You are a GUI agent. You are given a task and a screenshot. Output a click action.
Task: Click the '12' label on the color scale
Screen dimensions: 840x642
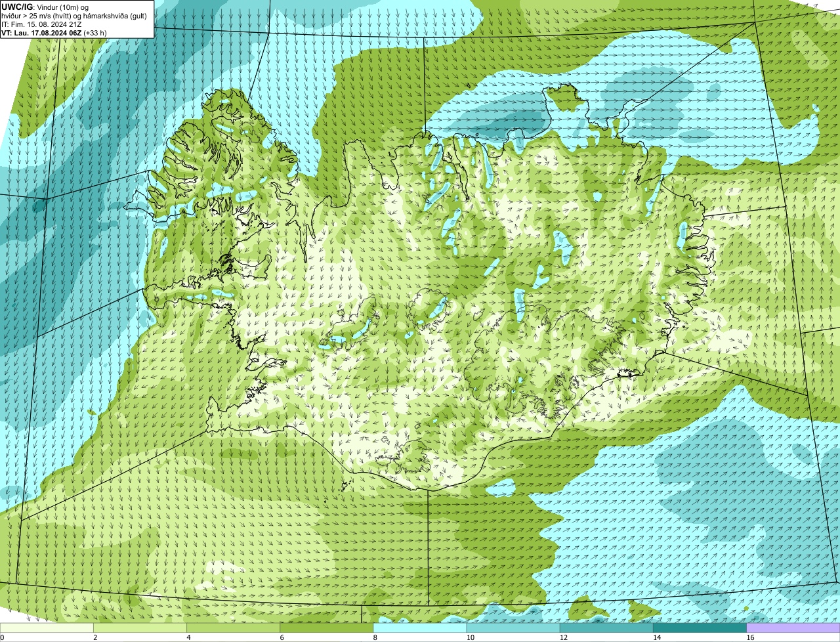pyautogui.click(x=563, y=637)
